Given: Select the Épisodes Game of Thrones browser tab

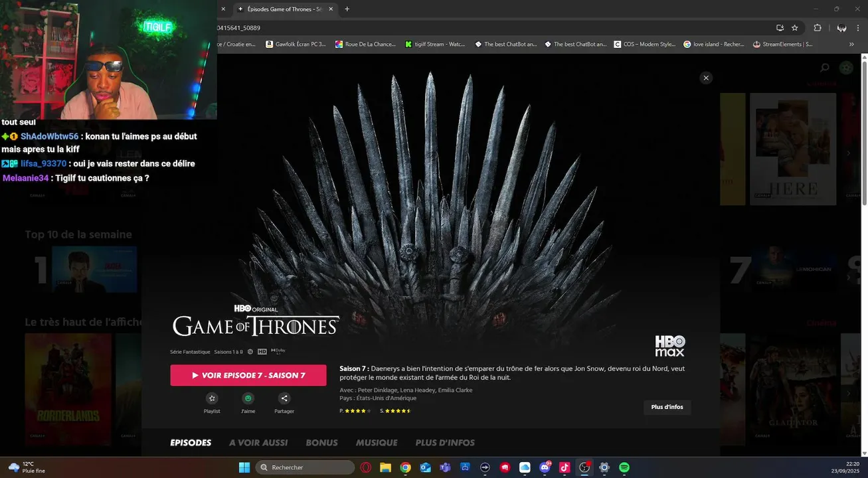Looking at the screenshot, I should click(x=284, y=9).
